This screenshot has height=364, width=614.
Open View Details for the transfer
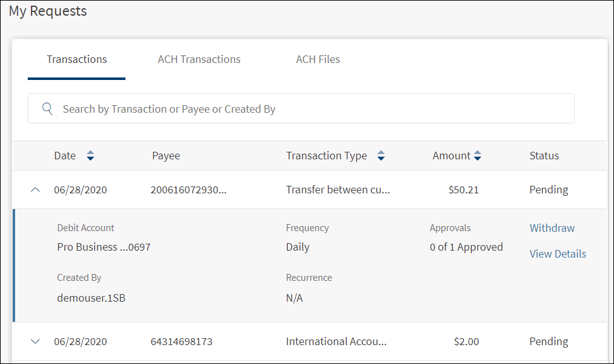558,254
